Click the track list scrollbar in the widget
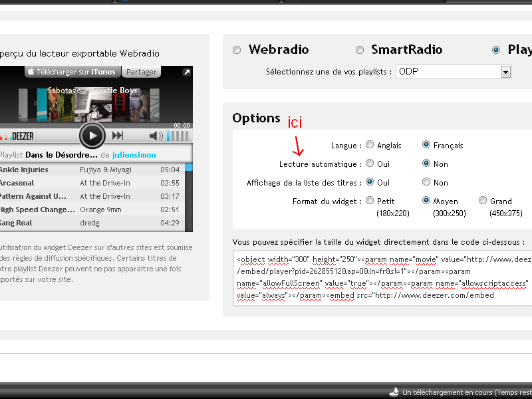Image resolution: width=532 pixels, height=399 pixels. click(x=189, y=197)
